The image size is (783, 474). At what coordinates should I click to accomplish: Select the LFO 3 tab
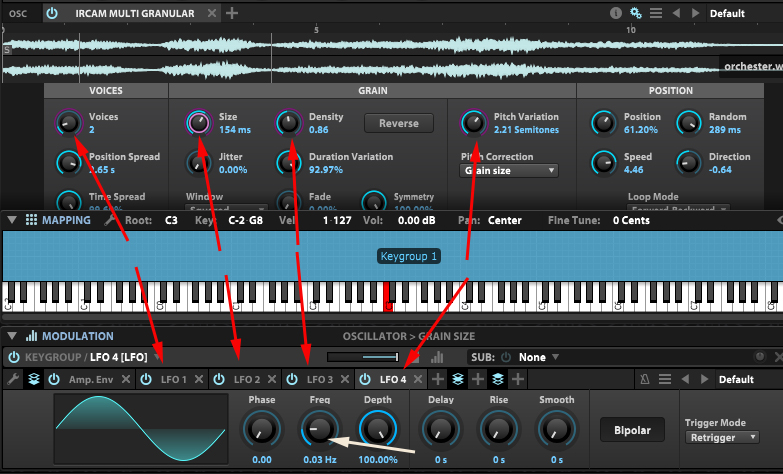320,380
